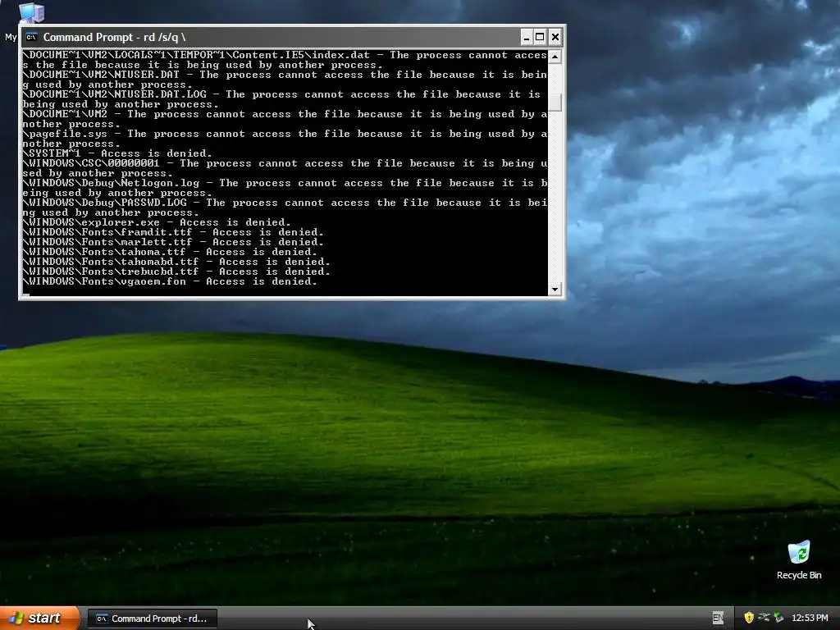
Task: Click the Command Prompt title bar icon
Action: click(x=32, y=37)
